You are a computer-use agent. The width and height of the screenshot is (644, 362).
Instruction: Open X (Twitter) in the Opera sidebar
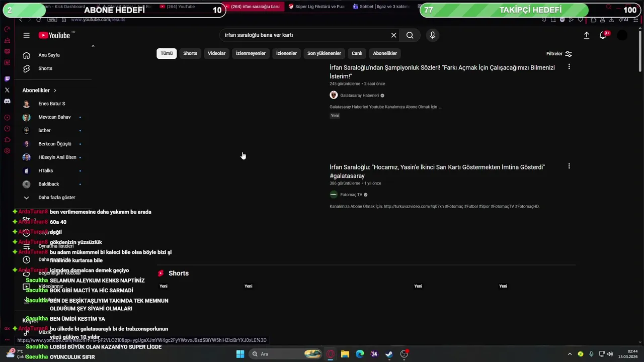coord(7,90)
